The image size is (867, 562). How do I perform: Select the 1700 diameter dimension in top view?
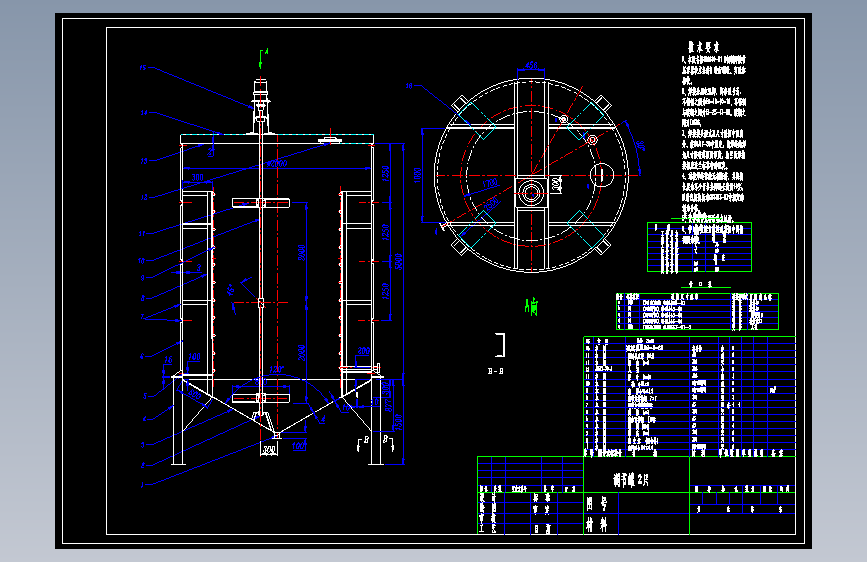click(x=490, y=183)
